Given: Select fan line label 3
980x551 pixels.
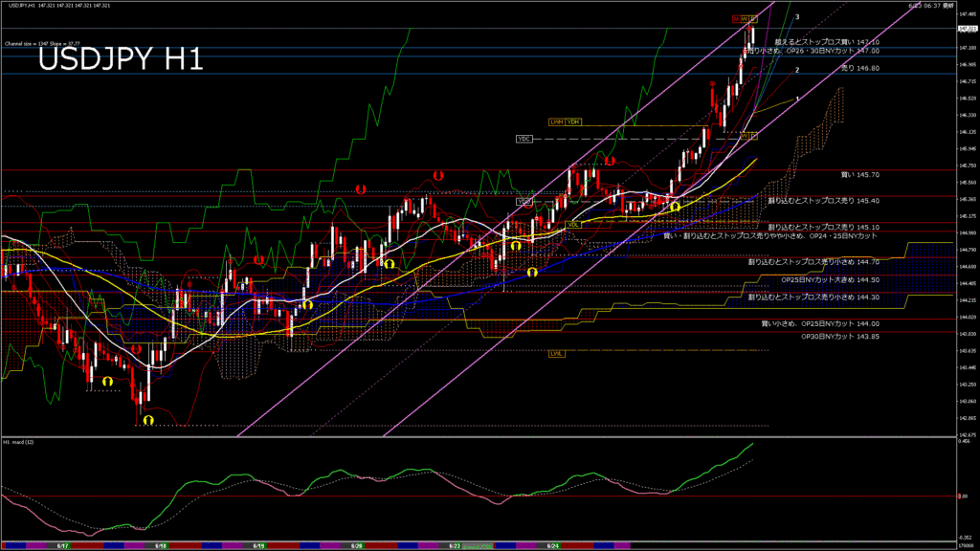Looking at the screenshot, I should click(797, 17).
